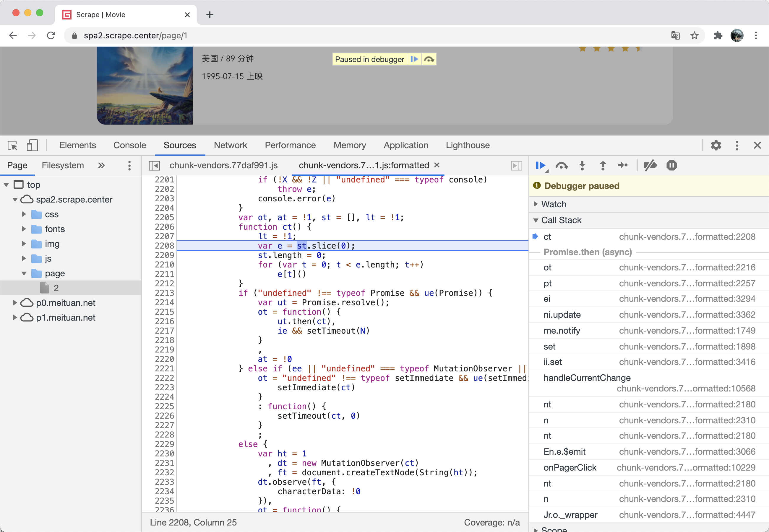Open the formatted source file tab

coord(367,165)
